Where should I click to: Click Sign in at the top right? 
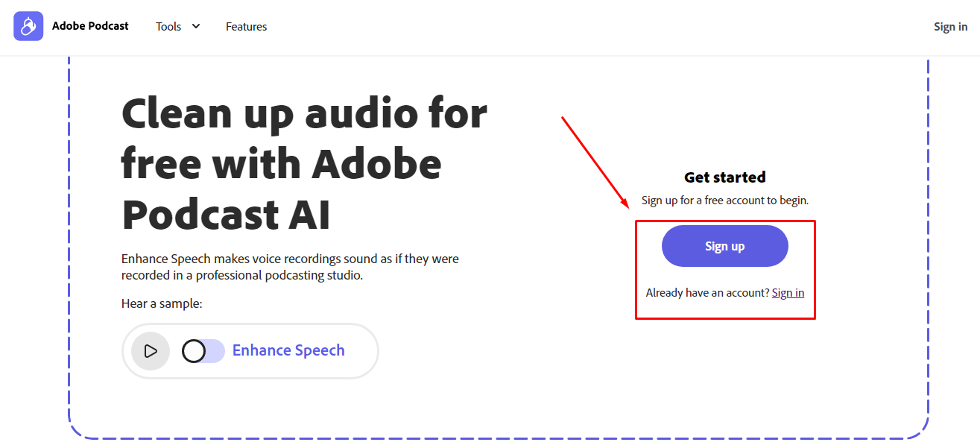point(950,26)
